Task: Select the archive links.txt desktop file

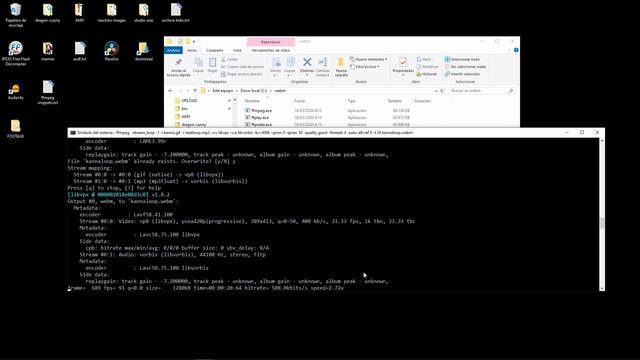Action: tap(176, 13)
